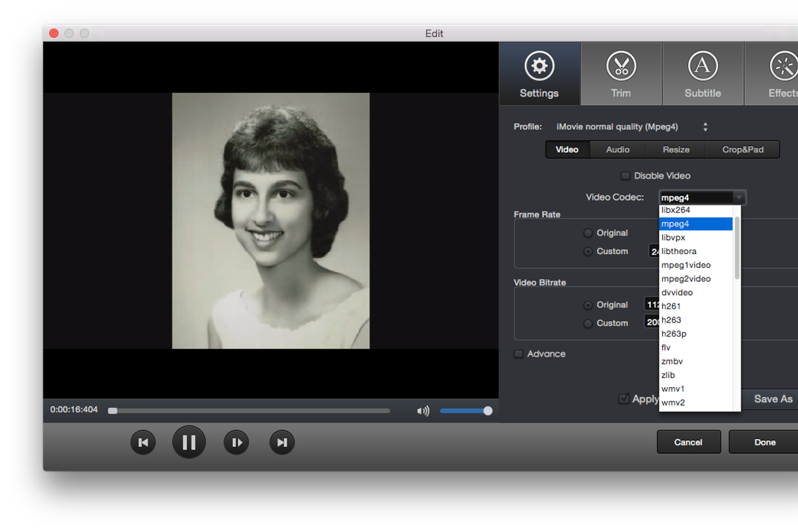Mute audio with the speaker icon
Viewport: 798px width, 532px height.
(423, 411)
